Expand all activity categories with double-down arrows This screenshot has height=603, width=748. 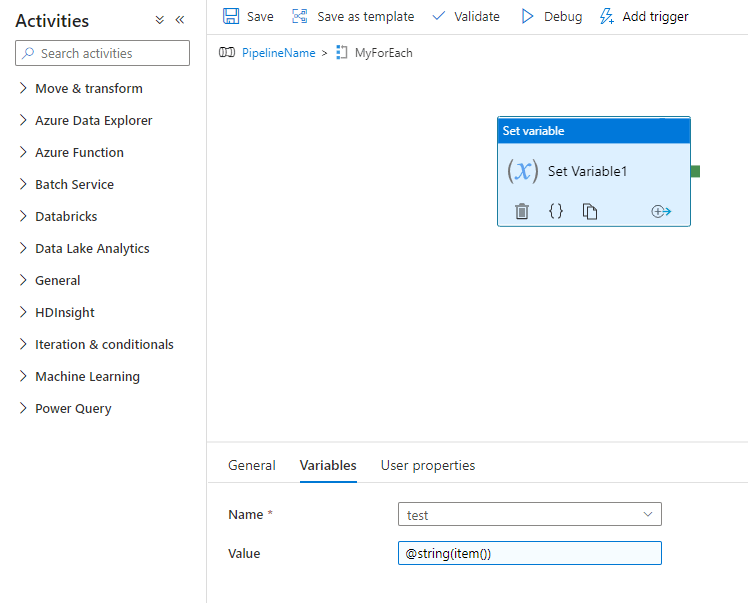click(159, 20)
